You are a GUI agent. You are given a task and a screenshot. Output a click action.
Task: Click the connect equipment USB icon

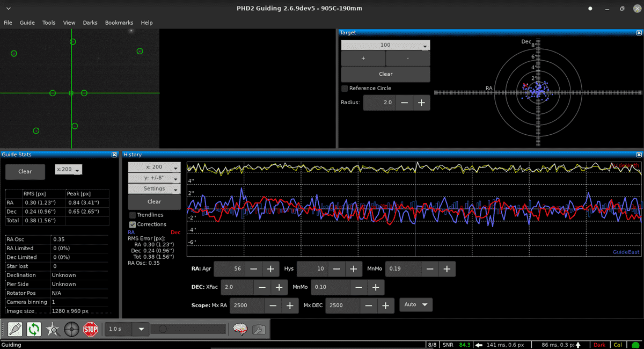pyautogui.click(x=15, y=329)
